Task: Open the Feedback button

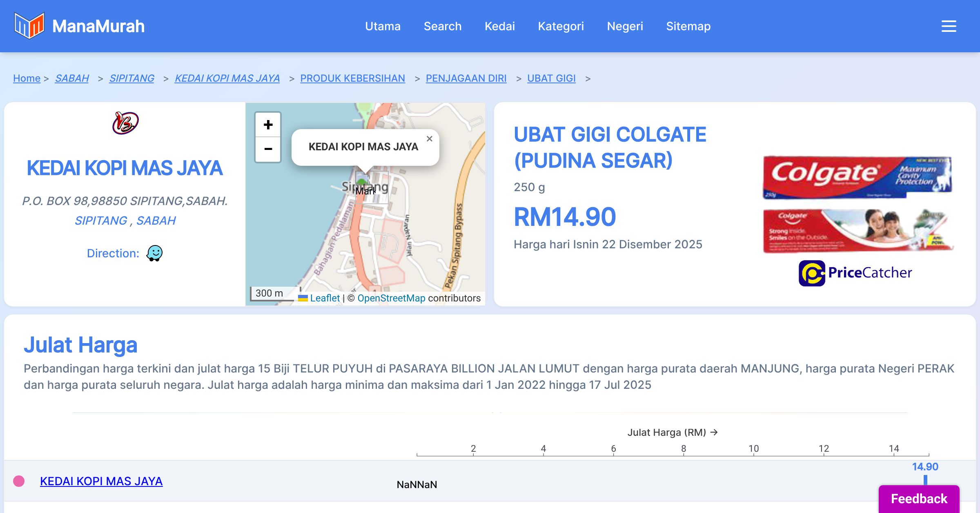Action: [x=919, y=499]
